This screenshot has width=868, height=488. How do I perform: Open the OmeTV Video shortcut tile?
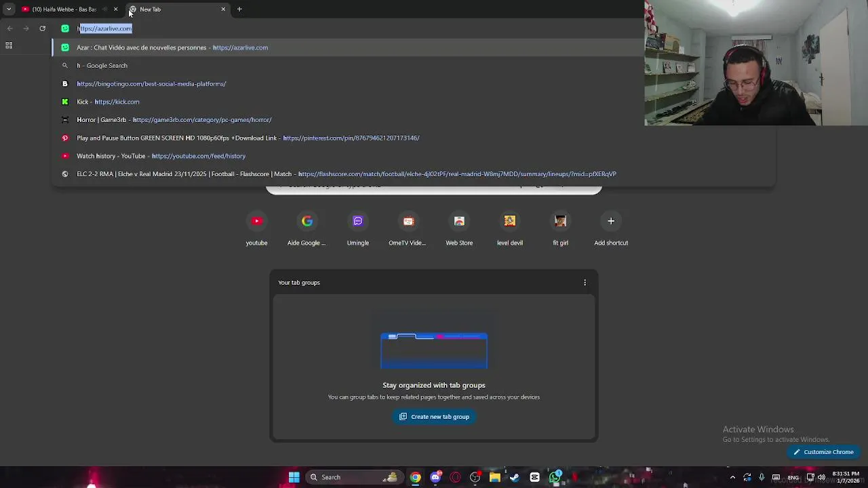click(408, 229)
